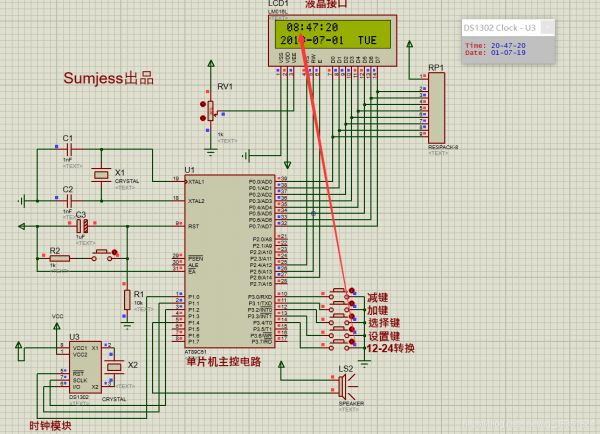Select the RP1 resistor pack component
This screenshot has height=434, width=600.
436,108
